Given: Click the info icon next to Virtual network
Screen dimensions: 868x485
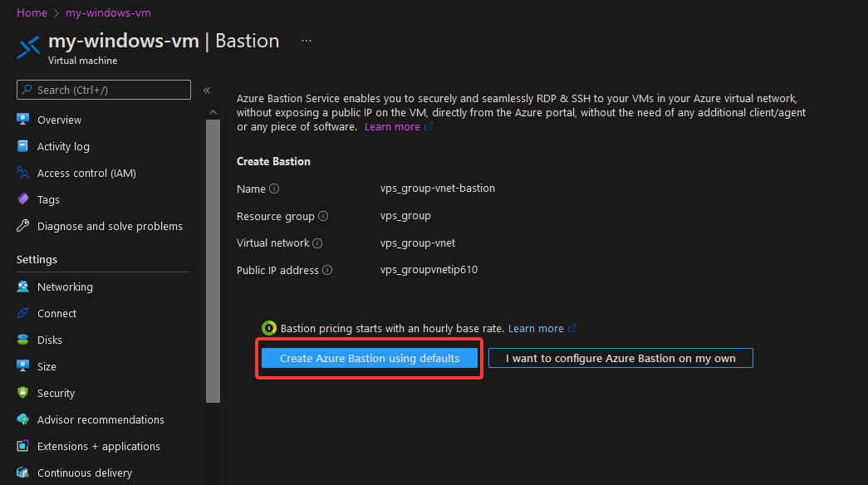Looking at the screenshot, I should pos(317,243).
